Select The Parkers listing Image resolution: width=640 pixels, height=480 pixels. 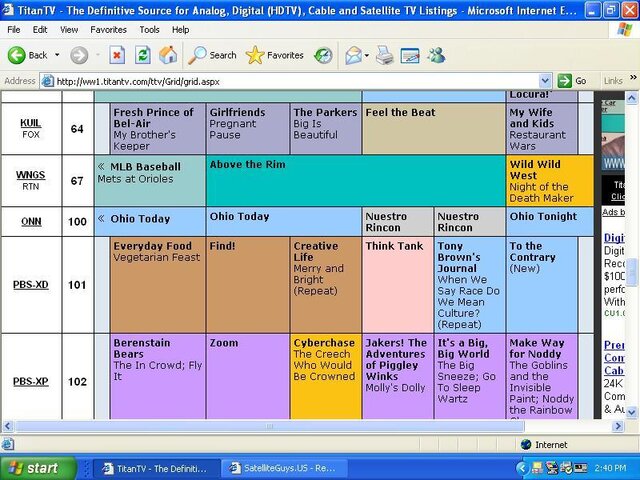coord(326,129)
